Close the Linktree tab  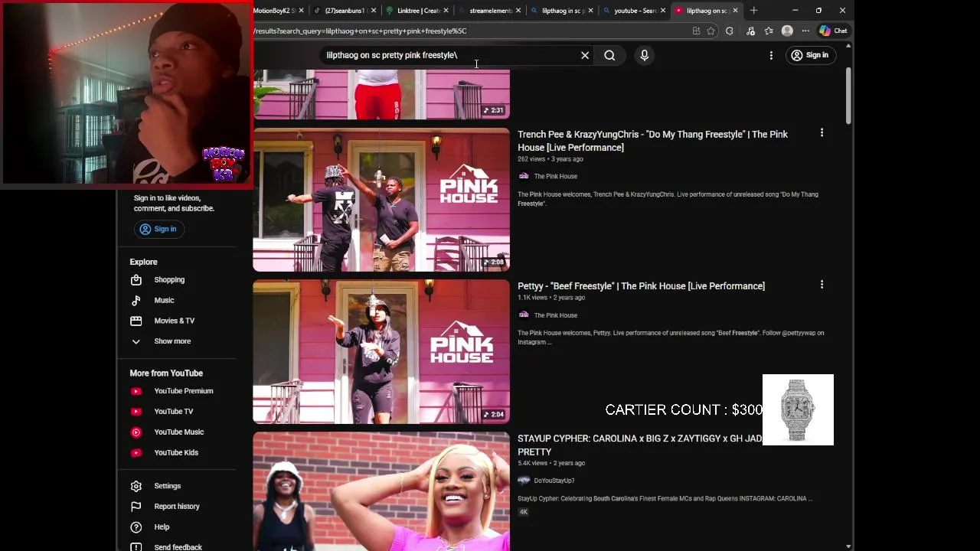tap(446, 11)
